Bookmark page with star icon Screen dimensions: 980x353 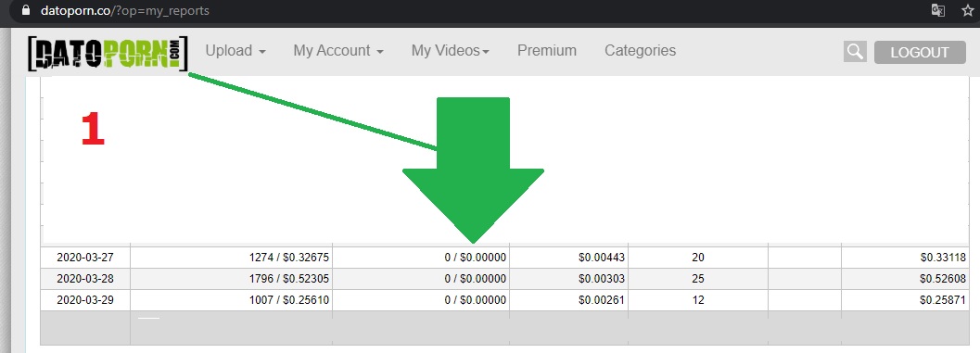point(968,10)
